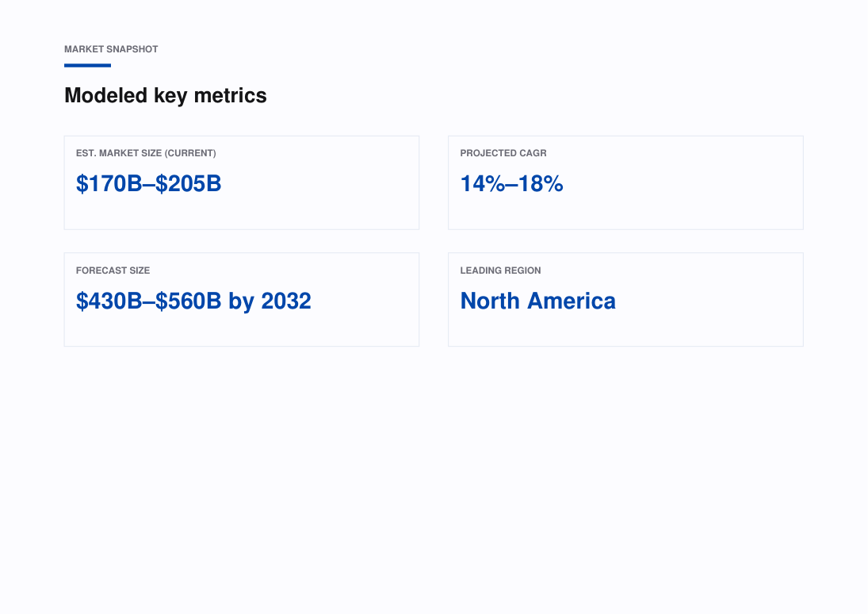
Task: Click the EST. MARKET SIZE label
Action: click(119, 153)
